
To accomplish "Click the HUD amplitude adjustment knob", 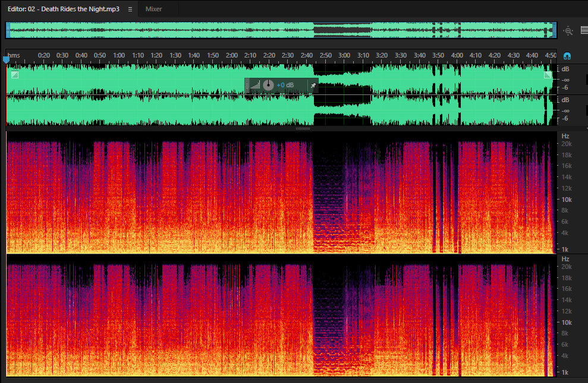I will tap(268, 86).
